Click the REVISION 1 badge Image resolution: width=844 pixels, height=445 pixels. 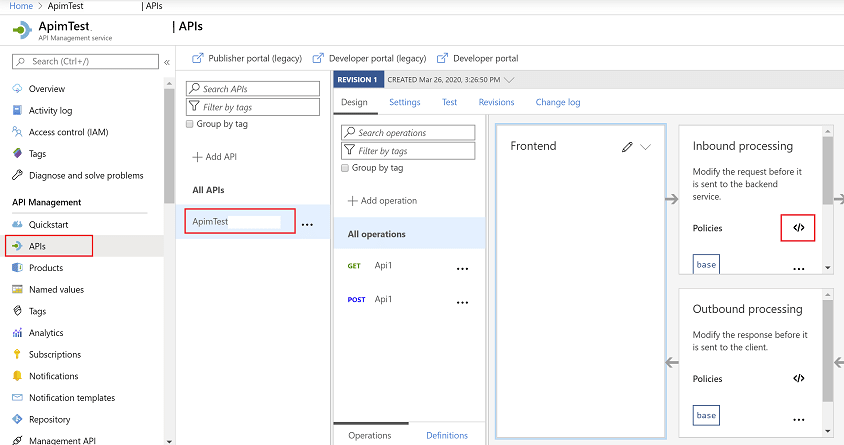[357, 80]
